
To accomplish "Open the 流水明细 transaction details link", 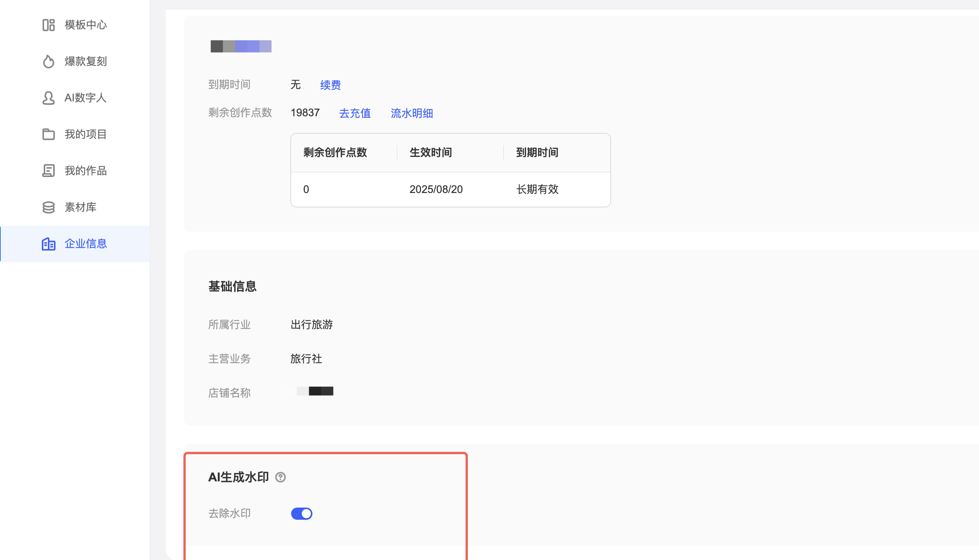I will 412,113.
